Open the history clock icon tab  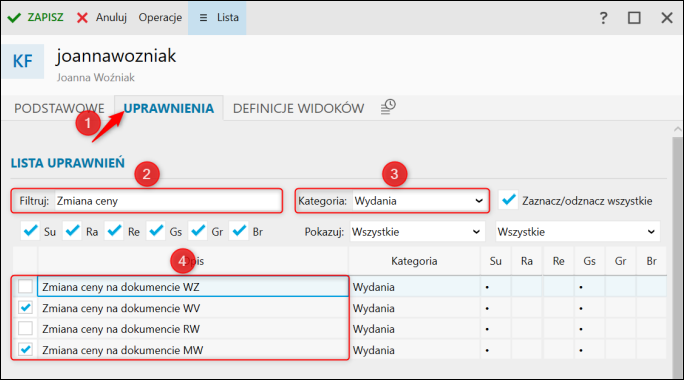tap(388, 106)
